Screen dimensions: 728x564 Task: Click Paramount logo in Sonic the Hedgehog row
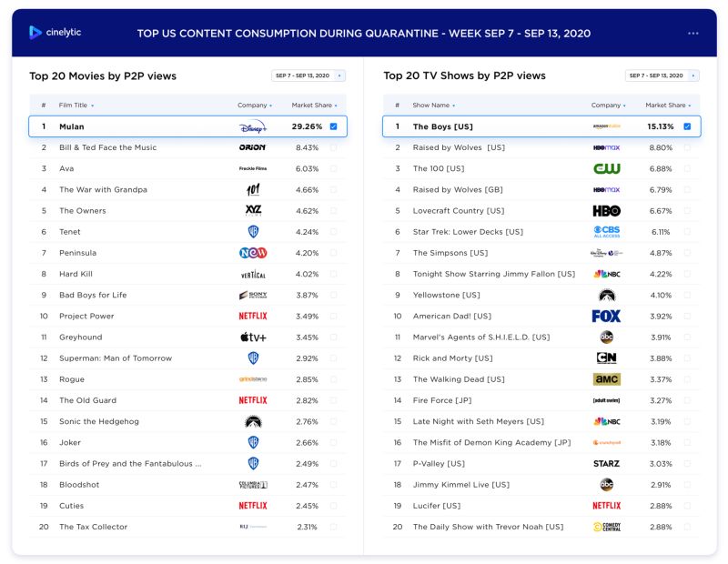(253, 421)
